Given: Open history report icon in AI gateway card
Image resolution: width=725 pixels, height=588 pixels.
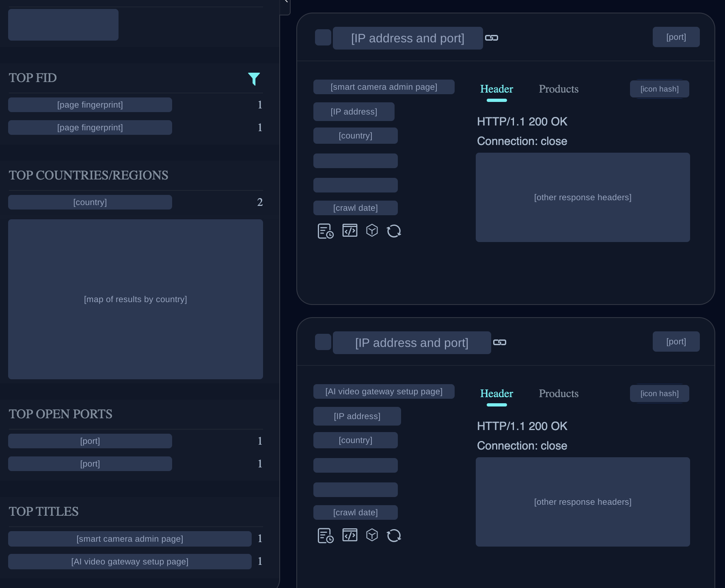Looking at the screenshot, I should 326,536.
